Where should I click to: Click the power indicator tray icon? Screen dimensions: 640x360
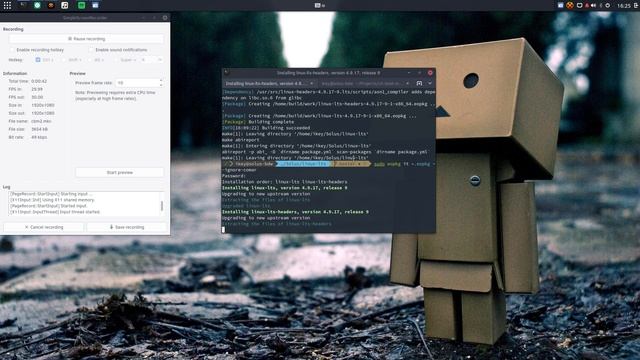608,5
